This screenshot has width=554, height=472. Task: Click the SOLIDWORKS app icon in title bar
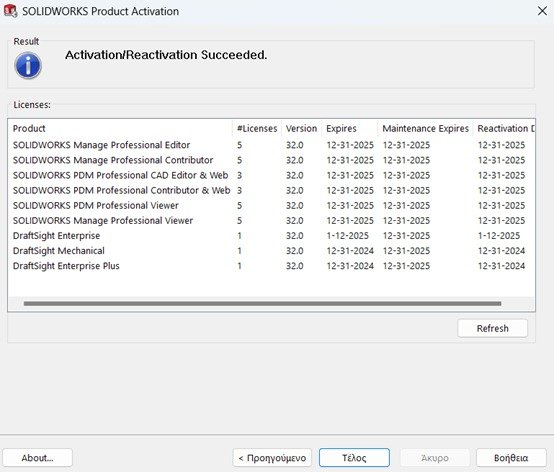tap(10, 11)
